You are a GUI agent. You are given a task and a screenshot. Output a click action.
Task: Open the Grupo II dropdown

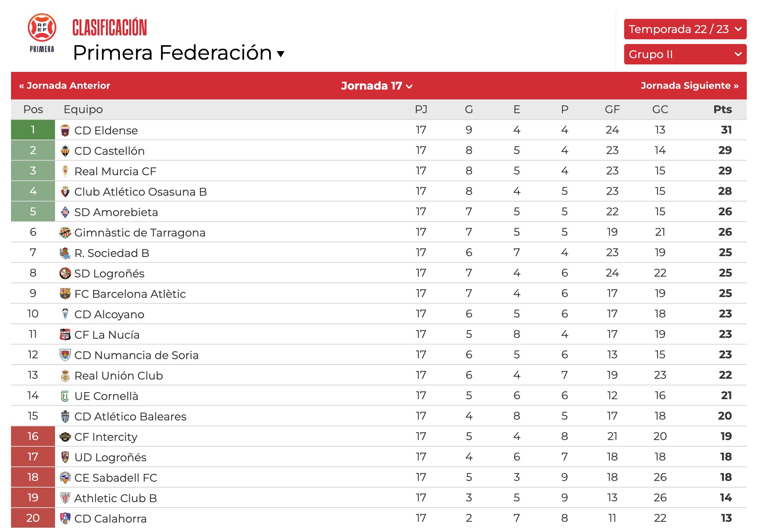[685, 54]
